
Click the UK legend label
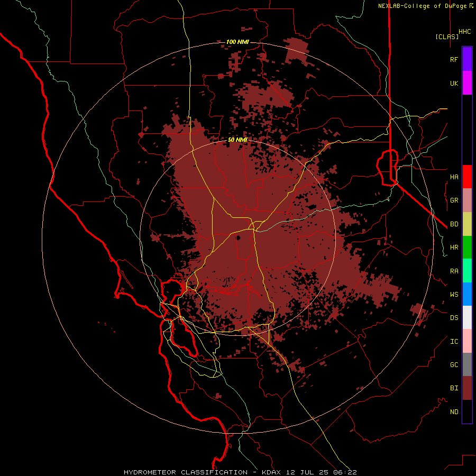tap(454, 83)
